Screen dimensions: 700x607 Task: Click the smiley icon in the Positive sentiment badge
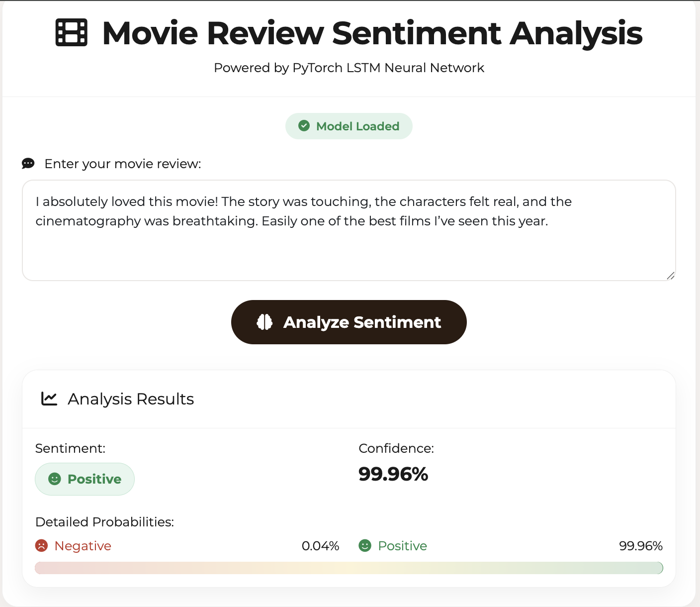[x=55, y=479]
